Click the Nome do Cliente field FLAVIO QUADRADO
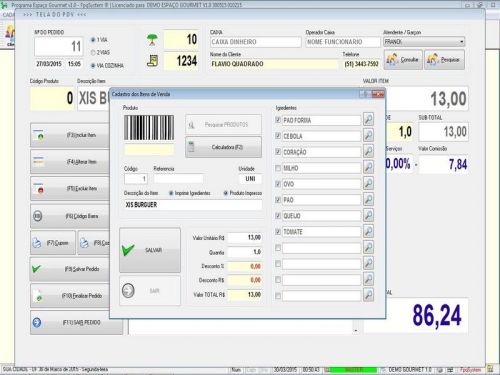This screenshot has width=500, height=375. click(274, 64)
